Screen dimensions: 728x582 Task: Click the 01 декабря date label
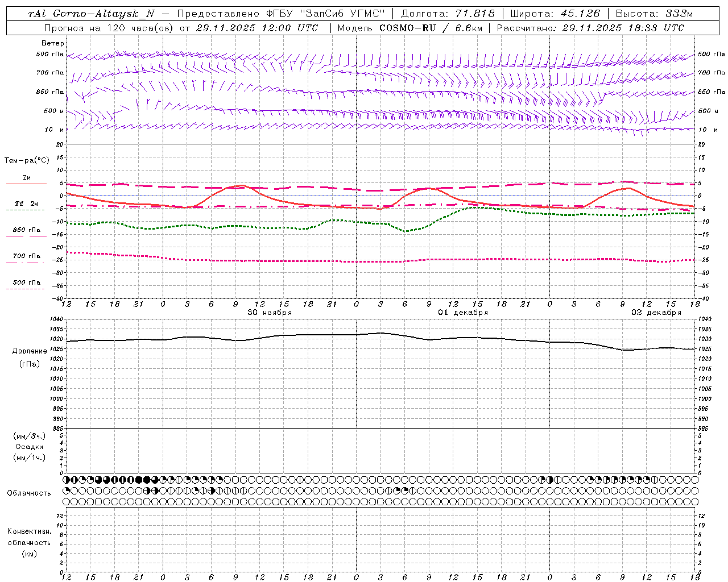[463, 313]
